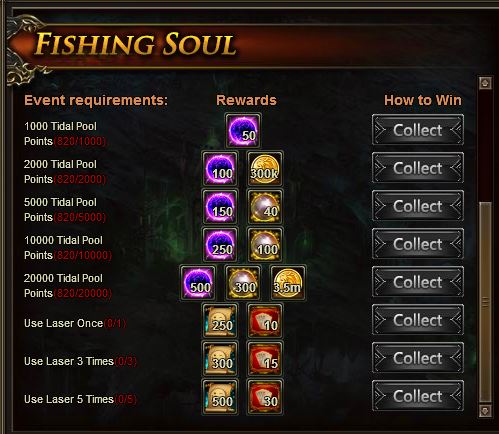Click the pearl orb reward showing 300

tap(243, 282)
